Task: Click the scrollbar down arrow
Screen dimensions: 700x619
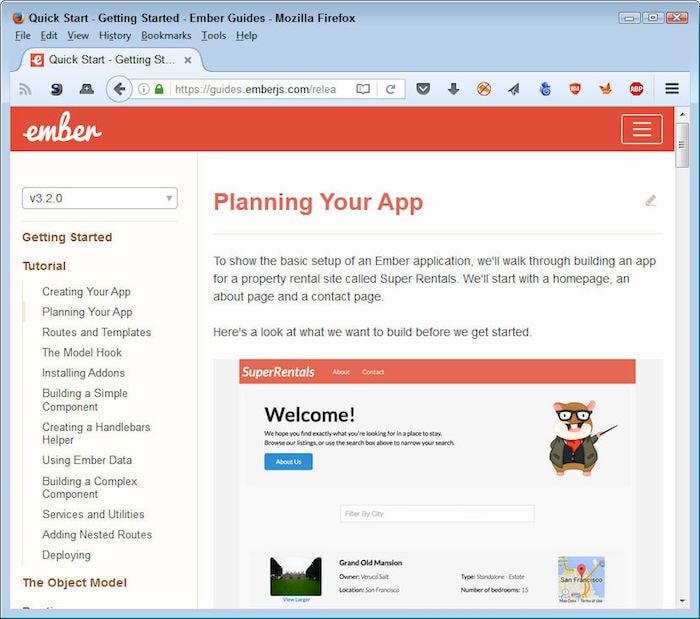Action: pyautogui.click(x=682, y=601)
